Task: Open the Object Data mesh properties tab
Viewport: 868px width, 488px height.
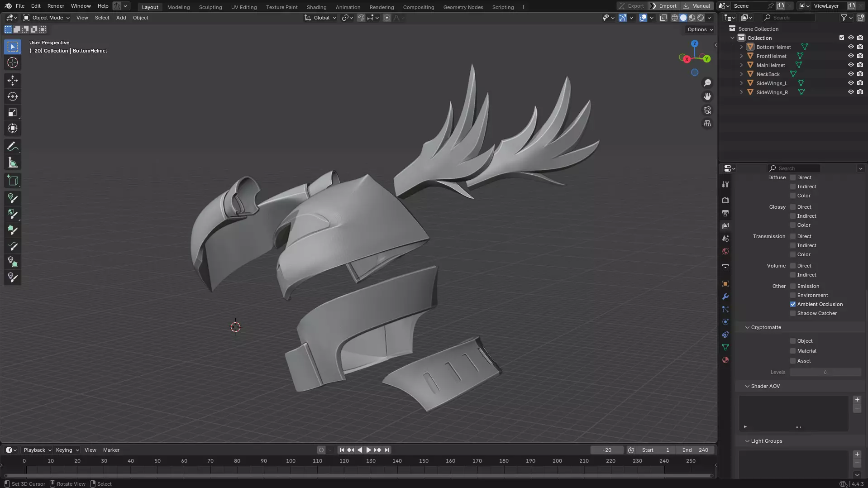Action: [725, 347]
